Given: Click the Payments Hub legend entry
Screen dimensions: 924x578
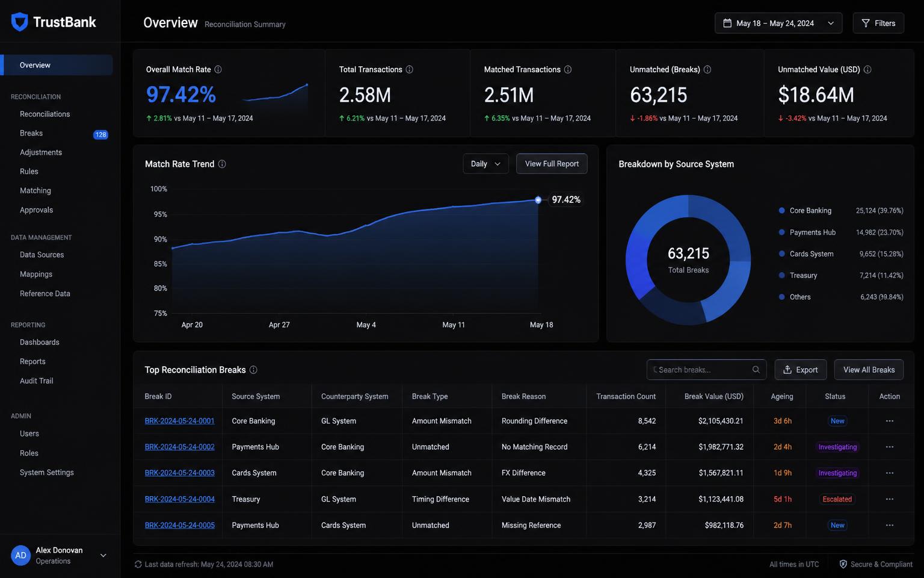Looking at the screenshot, I should coord(841,232).
